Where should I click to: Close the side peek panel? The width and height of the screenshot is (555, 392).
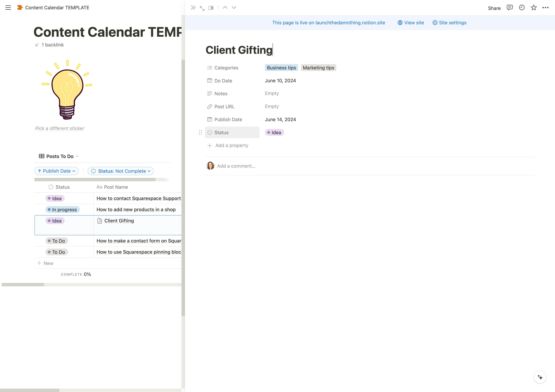[193, 8]
